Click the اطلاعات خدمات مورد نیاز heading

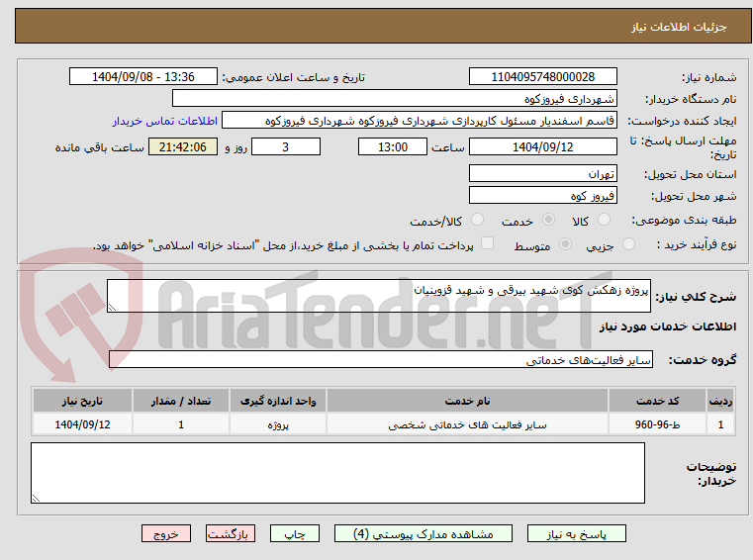(x=668, y=327)
